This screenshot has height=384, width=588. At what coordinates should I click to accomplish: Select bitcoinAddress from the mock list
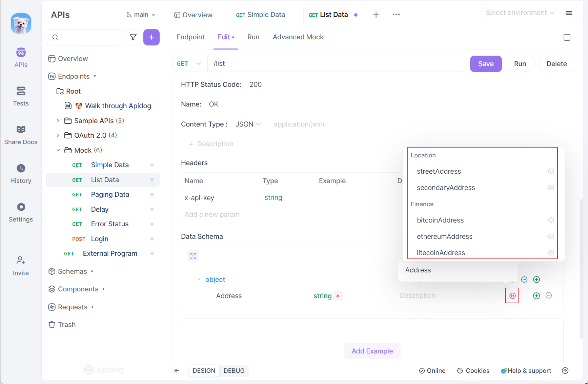[x=440, y=220]
